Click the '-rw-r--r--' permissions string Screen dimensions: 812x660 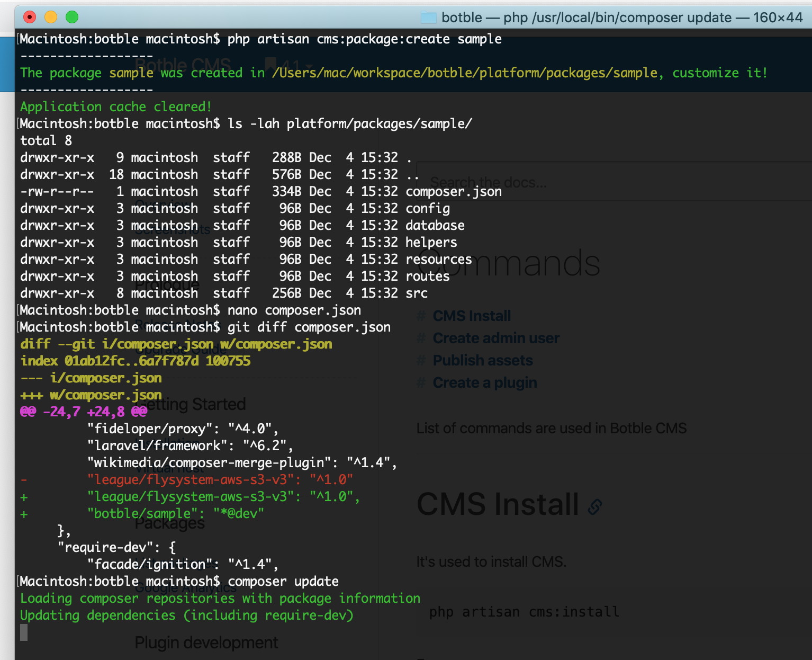[x=57, y=192]
